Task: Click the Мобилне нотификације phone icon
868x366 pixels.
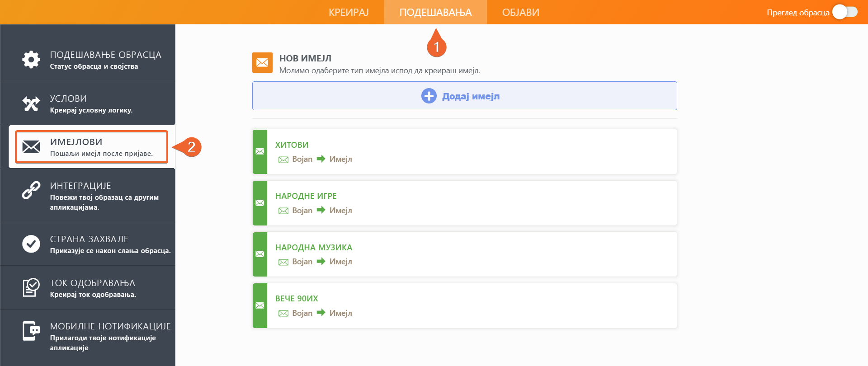Action: 31,331
